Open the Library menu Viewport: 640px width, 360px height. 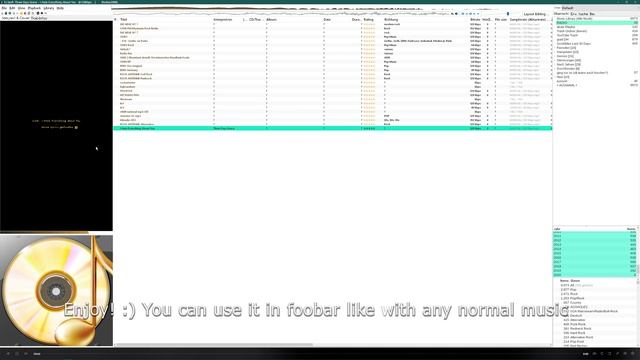[49, 8]
